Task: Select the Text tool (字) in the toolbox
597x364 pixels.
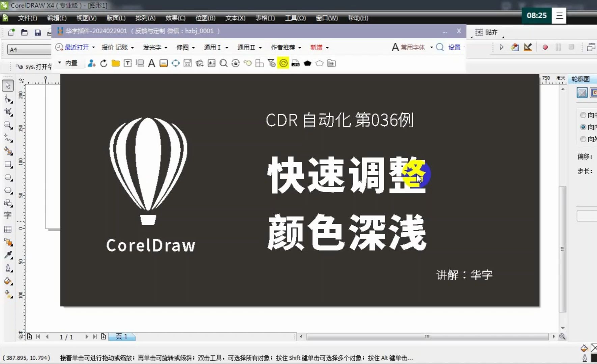Action: [8, 215]
